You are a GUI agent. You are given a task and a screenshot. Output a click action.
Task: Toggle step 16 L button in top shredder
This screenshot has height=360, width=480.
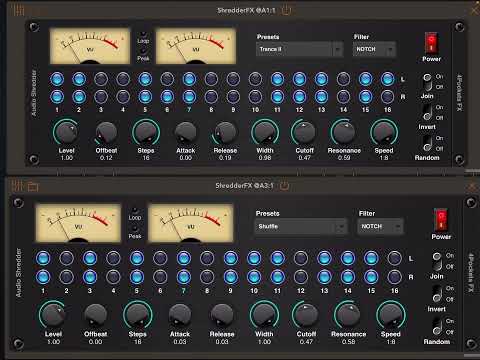coord(387,79)
